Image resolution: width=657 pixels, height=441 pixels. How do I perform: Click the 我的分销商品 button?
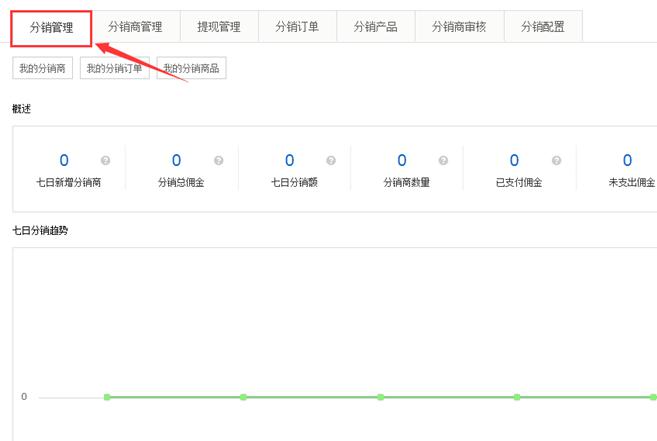point(192,69)
